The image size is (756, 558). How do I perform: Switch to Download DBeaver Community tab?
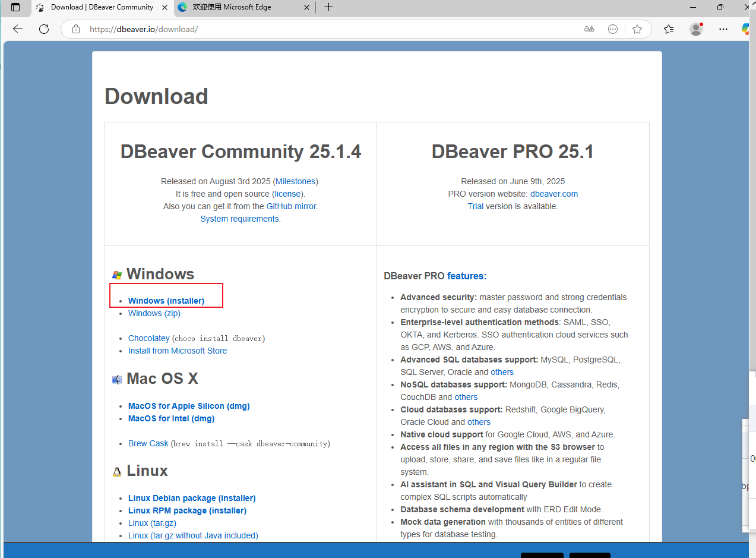click(102, 7)
